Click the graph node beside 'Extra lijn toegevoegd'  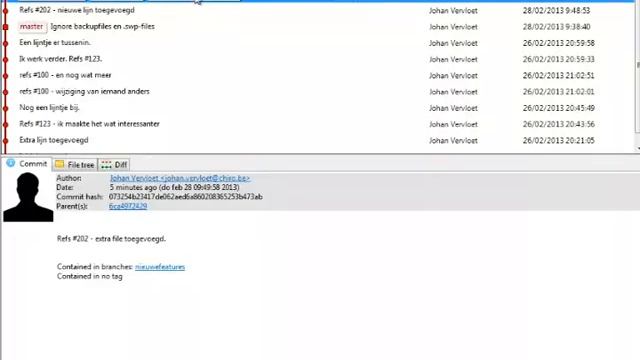tap(6, 141)
